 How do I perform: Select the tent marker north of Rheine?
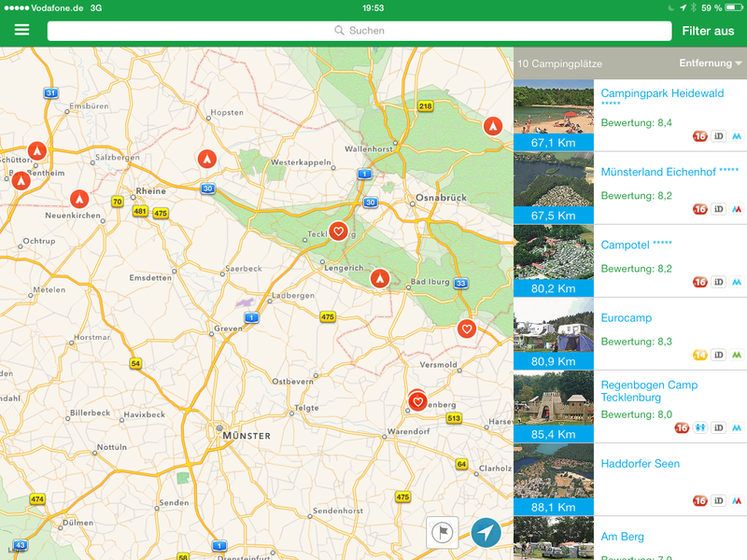205,159
